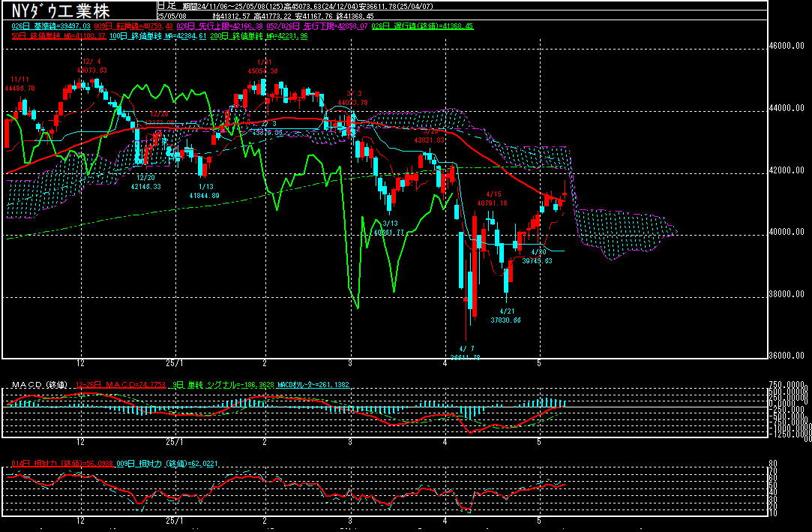Image resolution: width=812 pixels, height=532 pixels.
Task: Click month 5 on main chart axis
Action: tap(539, 363)
